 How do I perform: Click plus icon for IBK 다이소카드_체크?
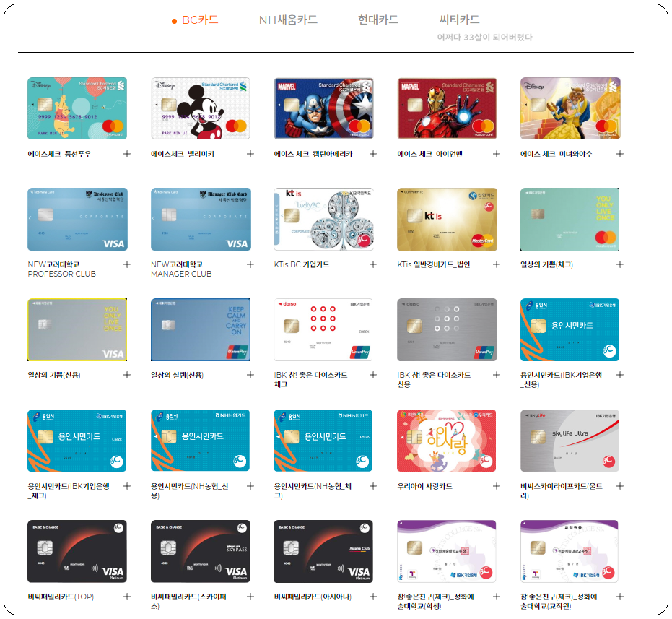click(373, 375)
